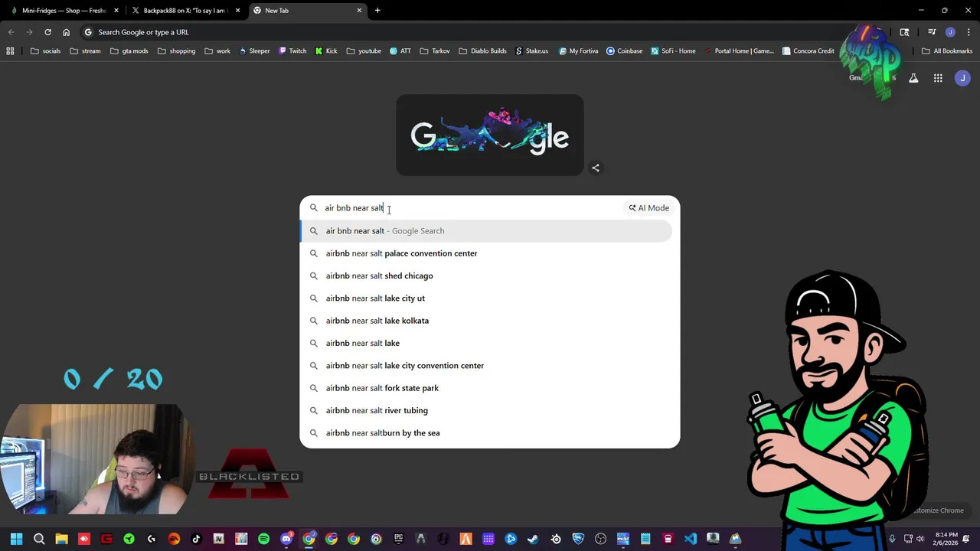Open Spotify from the taskbar
Viewport: 980px width, 551px height.
263,539
